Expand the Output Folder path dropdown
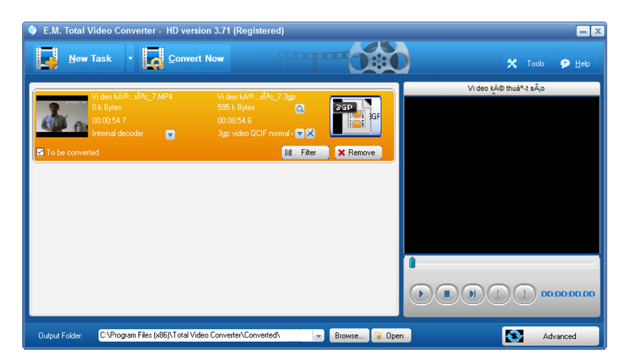623x364 pixels. (318, 336)
